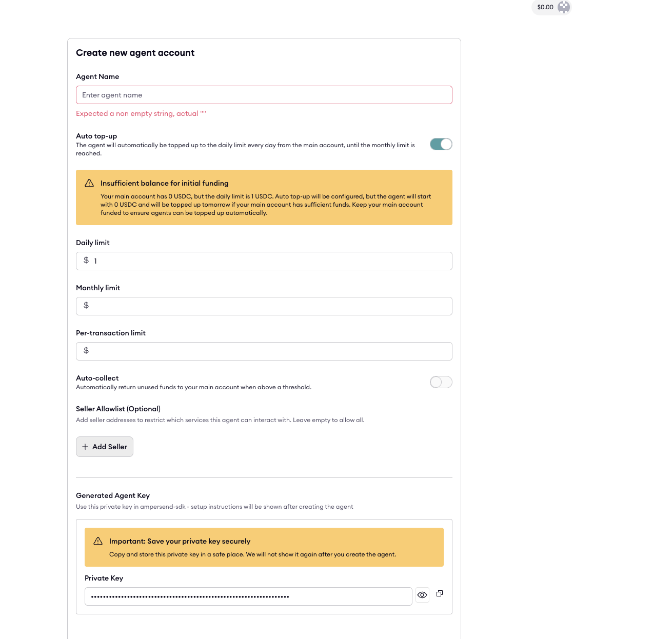
Task: Reveal the private key with the eye icon
Action: (422, 595)
